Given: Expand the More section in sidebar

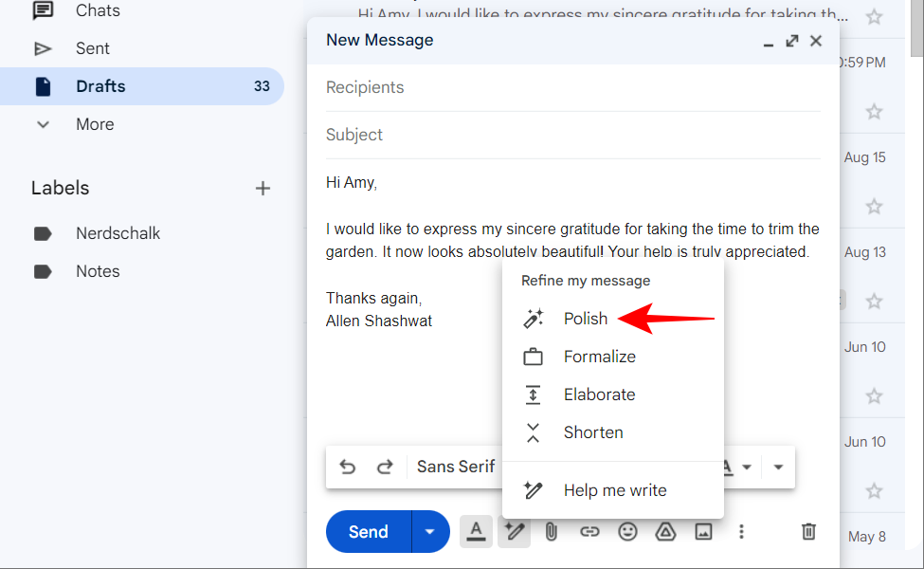Looking at the screenshot, I should point(95,124).
